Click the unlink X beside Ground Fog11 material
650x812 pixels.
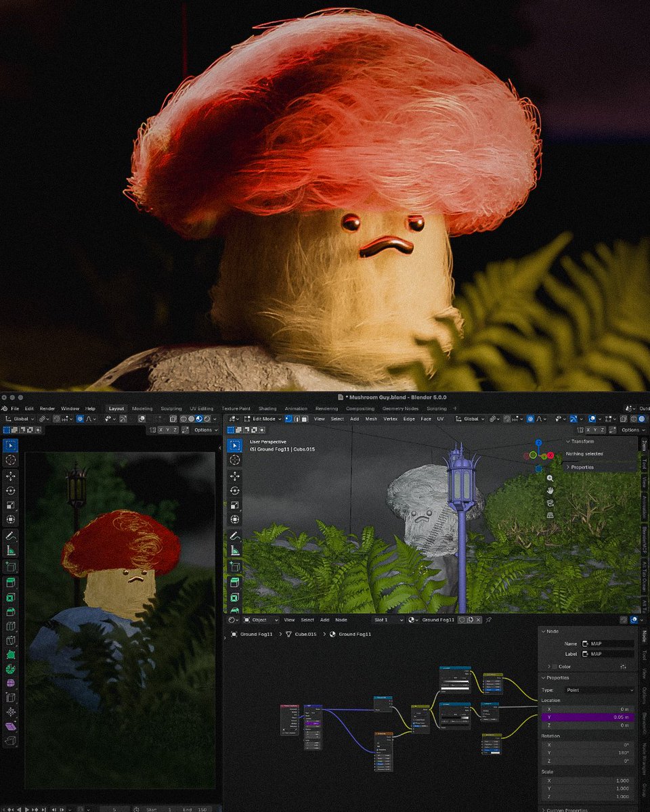coord(478,620)
